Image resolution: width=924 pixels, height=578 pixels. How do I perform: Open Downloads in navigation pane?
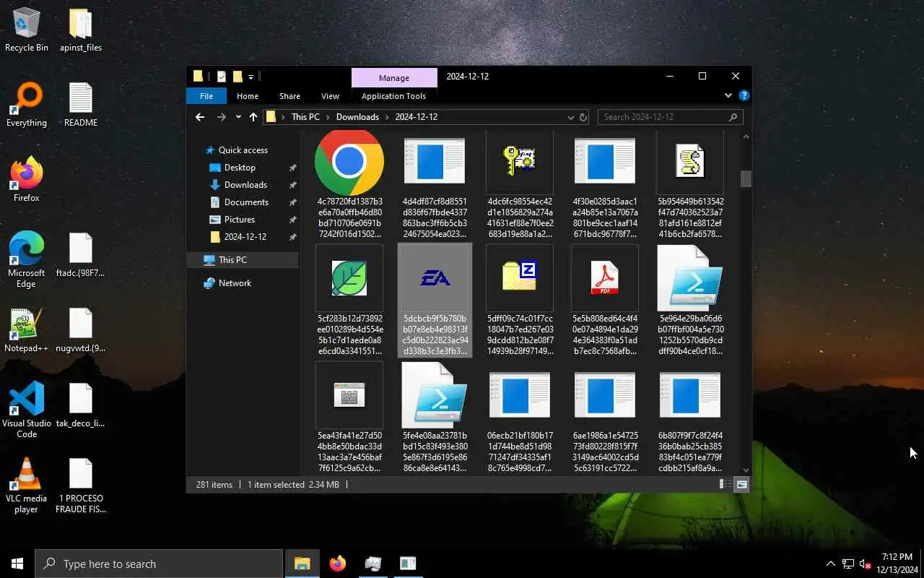click(245, 185)
